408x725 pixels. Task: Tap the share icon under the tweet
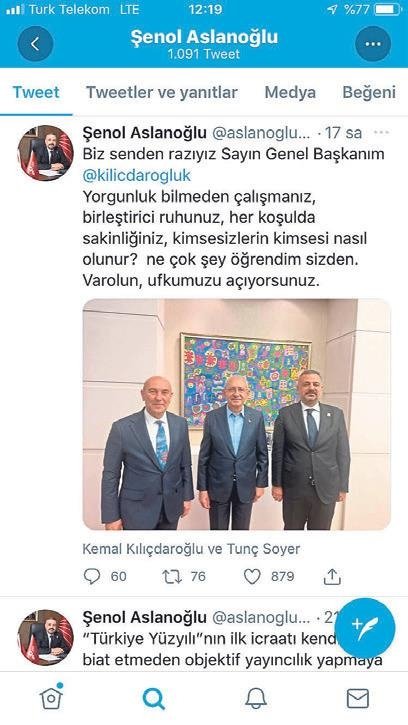pyautogui.click(x=332, y=576)
